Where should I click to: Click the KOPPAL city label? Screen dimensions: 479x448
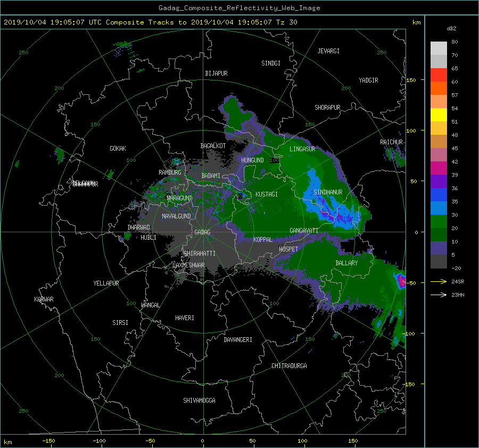(x=263, y=240)
